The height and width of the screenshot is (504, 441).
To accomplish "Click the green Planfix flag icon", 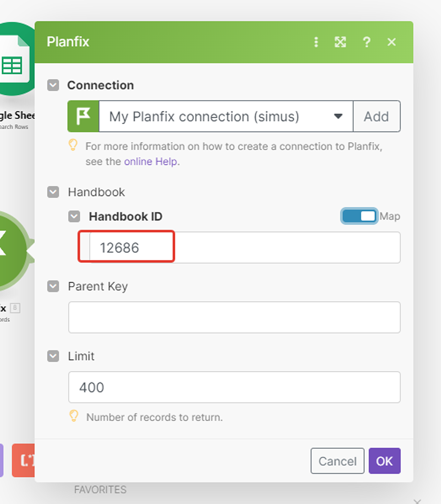I will (83, 116).
